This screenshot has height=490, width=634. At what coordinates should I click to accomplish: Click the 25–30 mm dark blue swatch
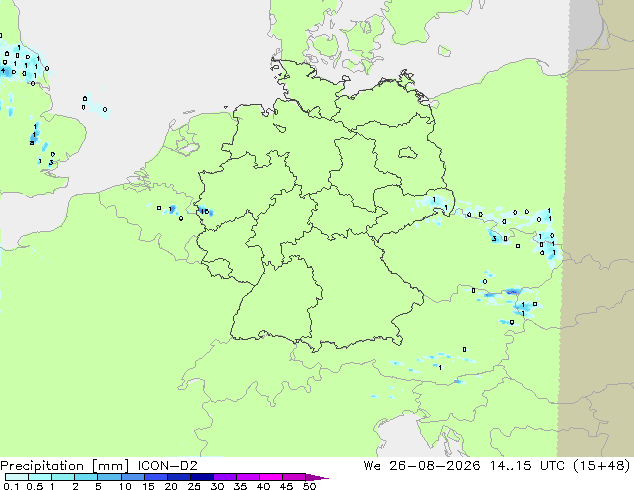201,477
